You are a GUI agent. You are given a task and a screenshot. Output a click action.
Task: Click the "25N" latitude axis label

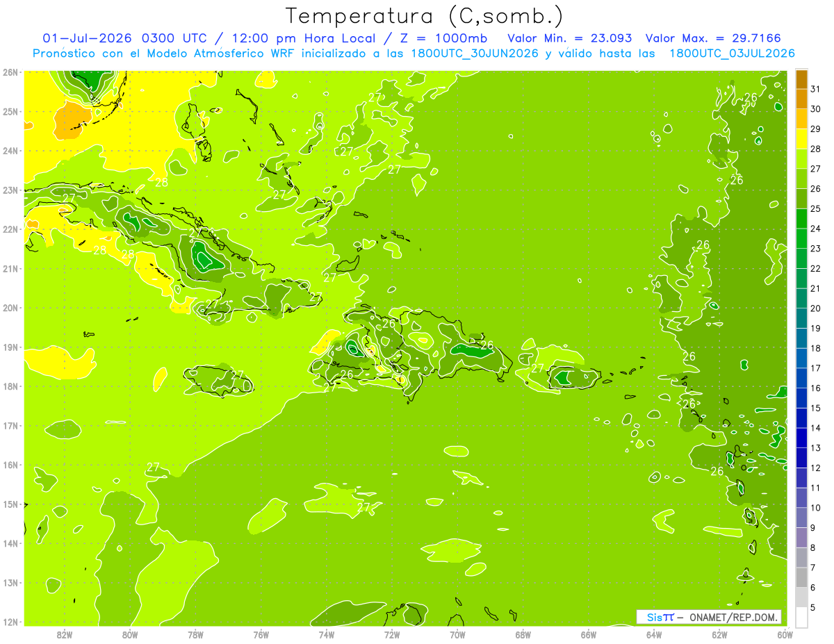tap(10, 111)
